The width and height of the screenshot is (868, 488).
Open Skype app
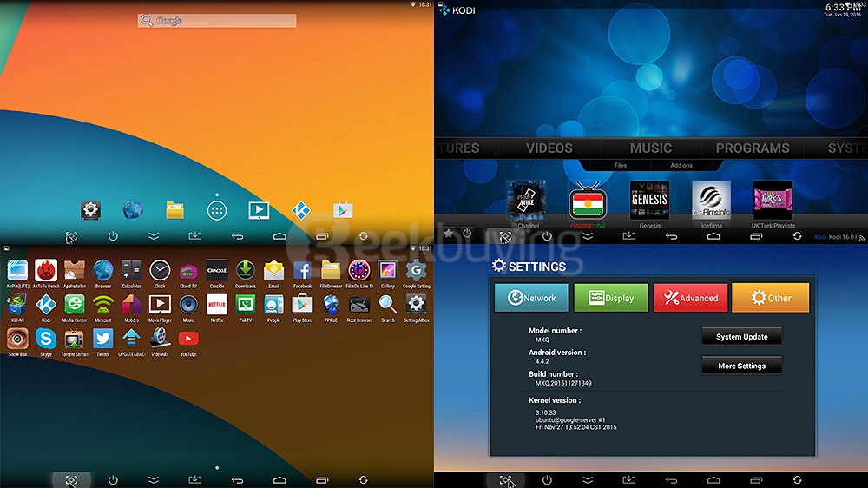click(x=46, y=342)
